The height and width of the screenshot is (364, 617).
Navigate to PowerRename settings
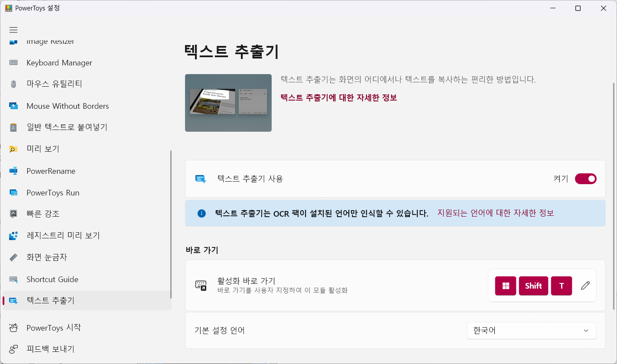tap(87, 171)
